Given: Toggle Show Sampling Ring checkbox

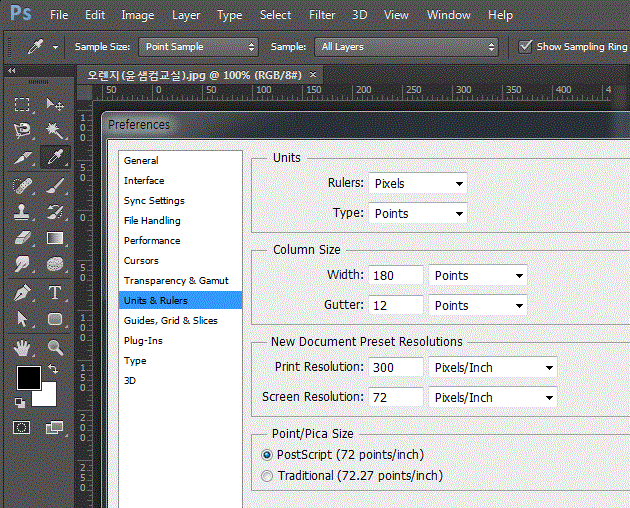Looking at the screenshot, I should tap(525, 47).
